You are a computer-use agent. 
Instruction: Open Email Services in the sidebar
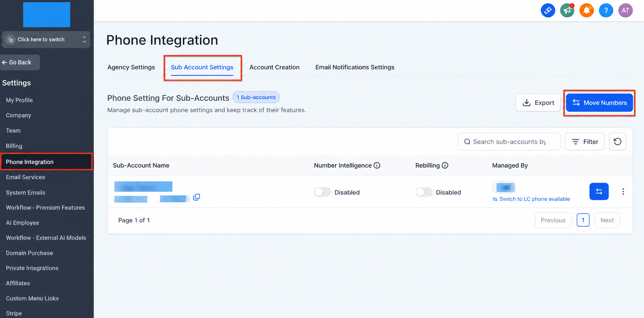25,177
